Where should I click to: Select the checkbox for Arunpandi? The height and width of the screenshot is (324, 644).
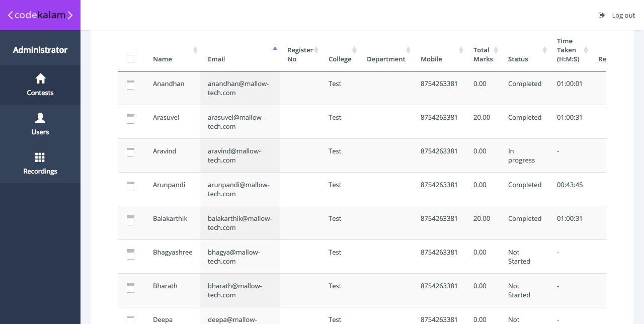(x=131, y=186)
